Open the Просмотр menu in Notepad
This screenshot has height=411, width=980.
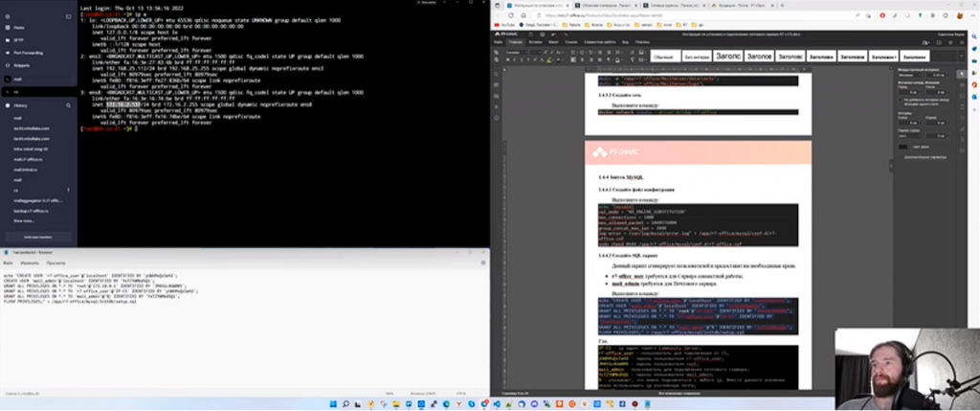coord(56,263)
